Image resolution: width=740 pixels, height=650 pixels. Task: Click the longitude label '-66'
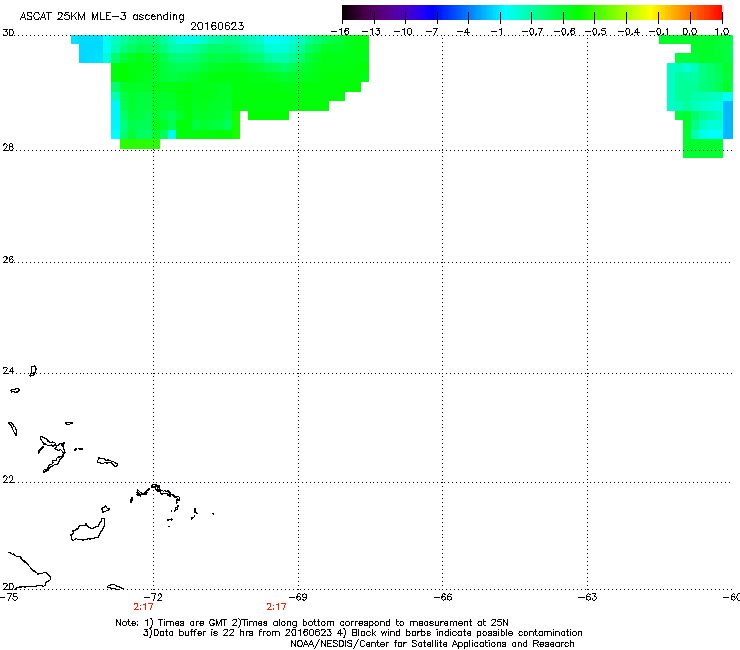point(443,597)
